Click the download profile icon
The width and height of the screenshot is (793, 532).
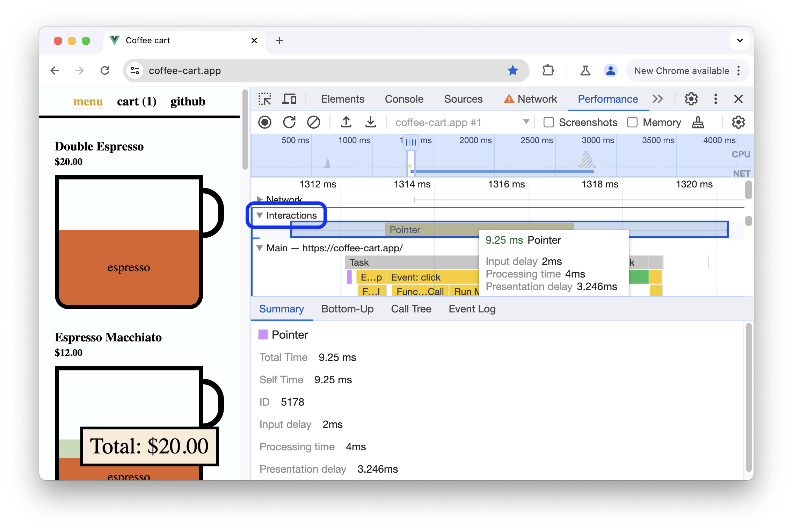click(x=370, y=122)
